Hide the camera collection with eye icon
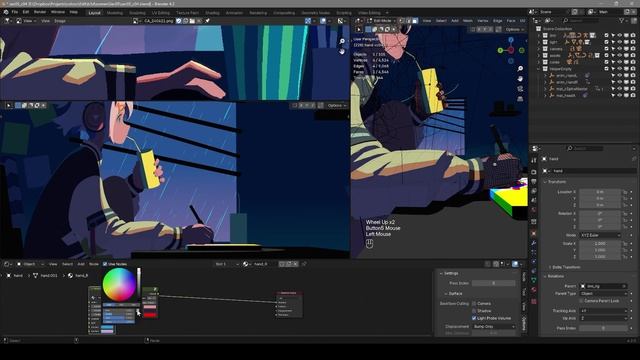This screenshot has width=640, height=360. point(620,49)
